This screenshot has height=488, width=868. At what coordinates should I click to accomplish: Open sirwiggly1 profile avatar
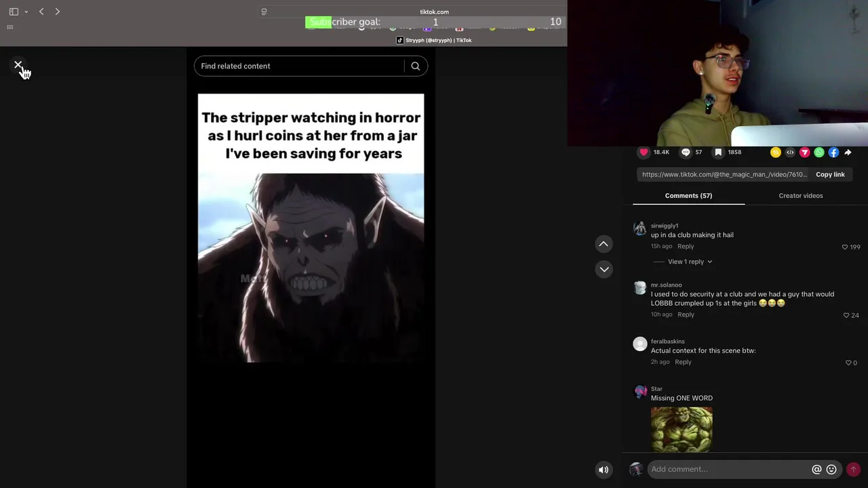639,228
